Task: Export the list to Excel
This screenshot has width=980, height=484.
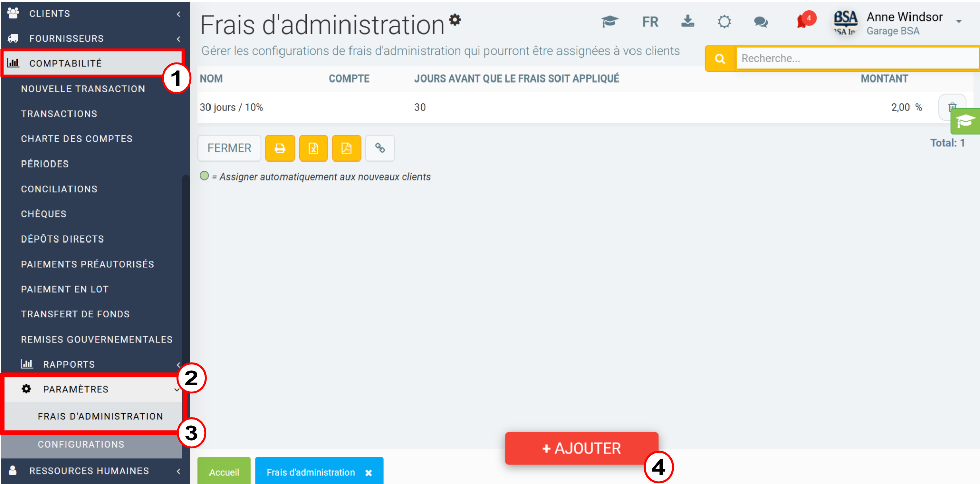Action: [313, 148]
